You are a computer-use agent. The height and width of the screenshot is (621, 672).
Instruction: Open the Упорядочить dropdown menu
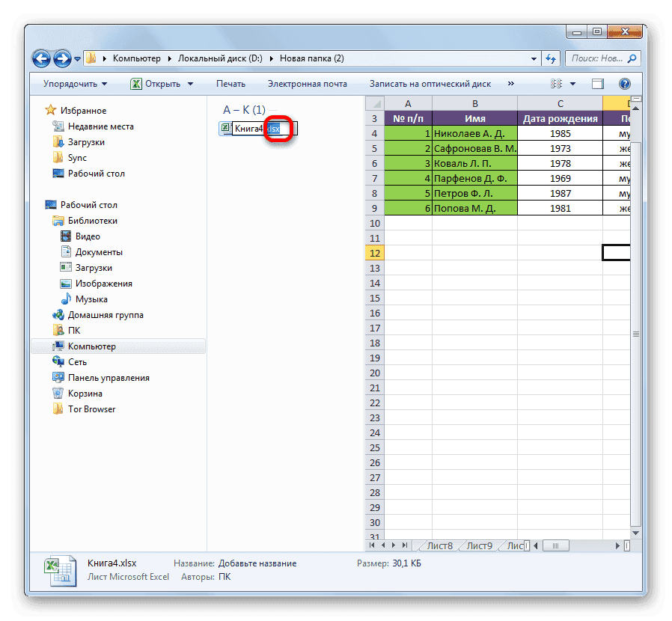(x=73, y=83)
